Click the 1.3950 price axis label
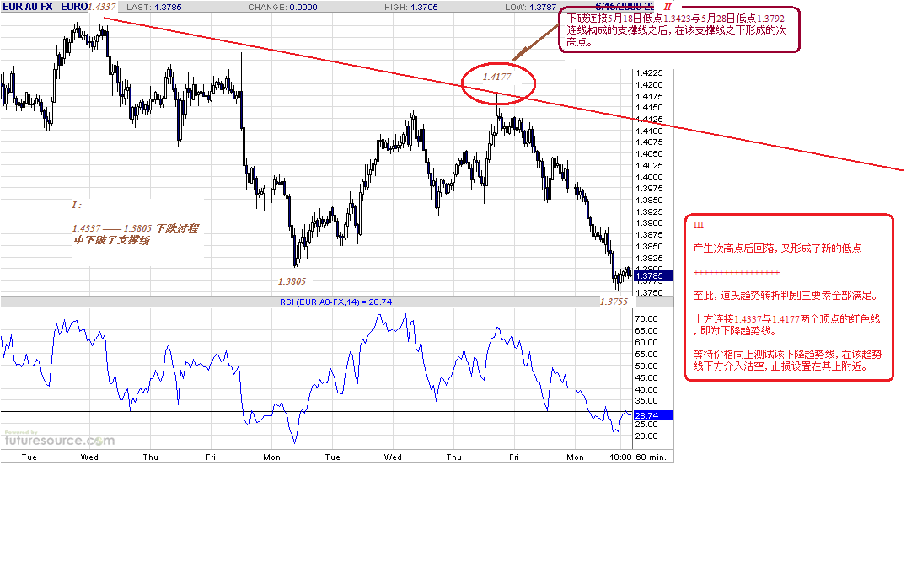The image size is (917, 588). [x=649, y=200]
